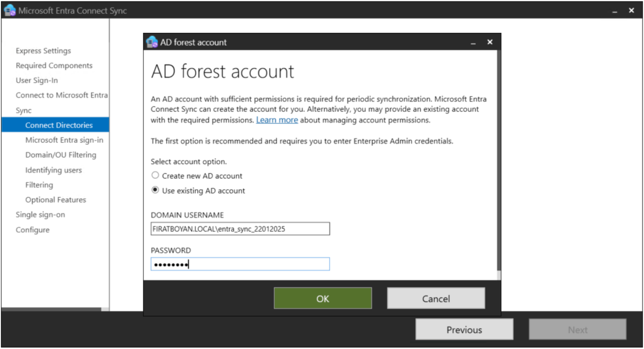Viewport: 644px width, 349px height.
Task: Click the Microsoft Entra Connect Sync title icon
Action: click(10, 11)
